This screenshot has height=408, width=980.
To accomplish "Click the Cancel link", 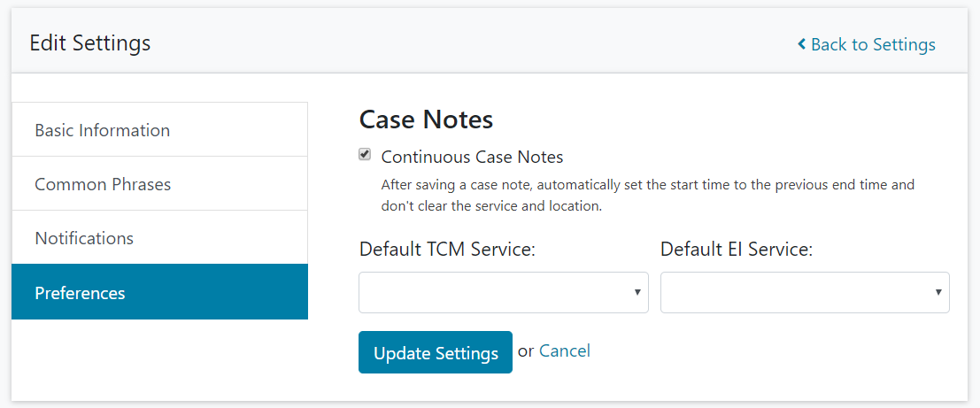I will 564,351.
